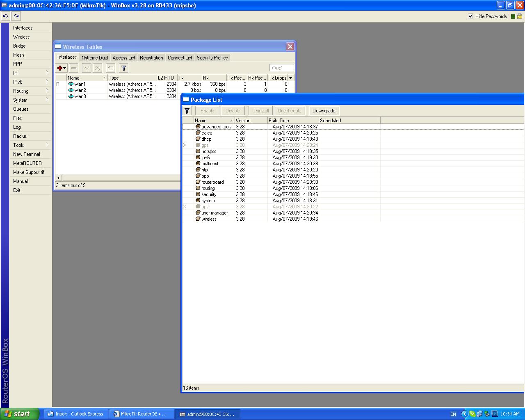
Task: Select the wlan1 interface row
Action: (175, 84)
